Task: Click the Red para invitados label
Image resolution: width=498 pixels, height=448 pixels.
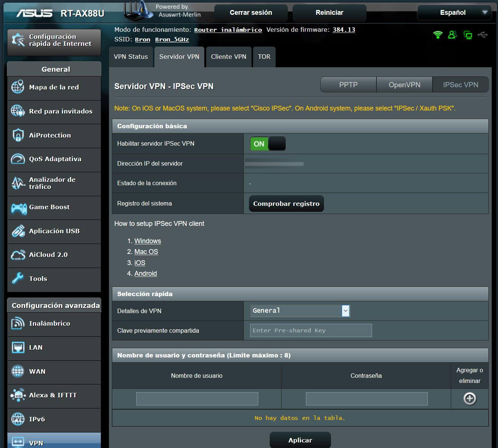Action: coord(61,111)
